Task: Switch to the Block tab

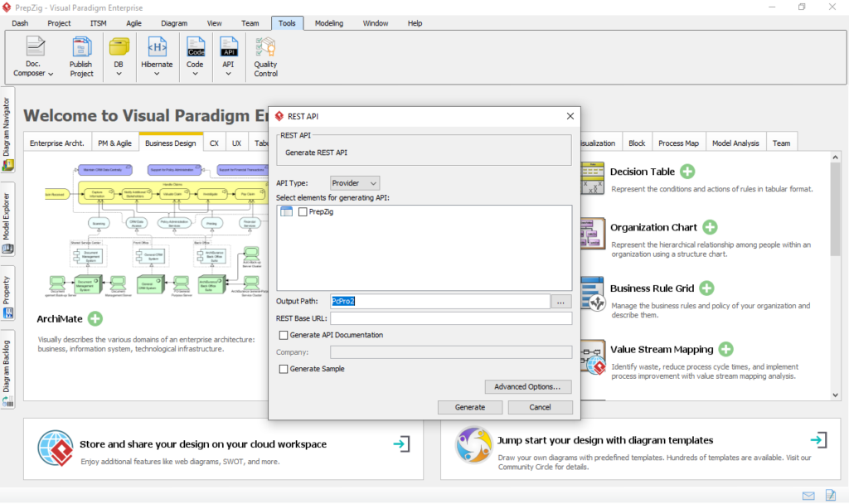Action: (x=637, y=143)
